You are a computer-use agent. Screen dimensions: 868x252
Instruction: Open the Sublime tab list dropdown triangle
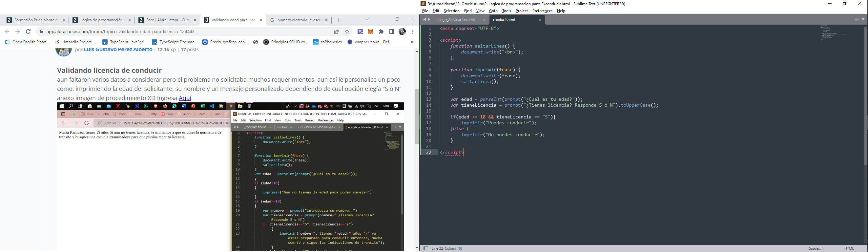[x=863, y=20]
